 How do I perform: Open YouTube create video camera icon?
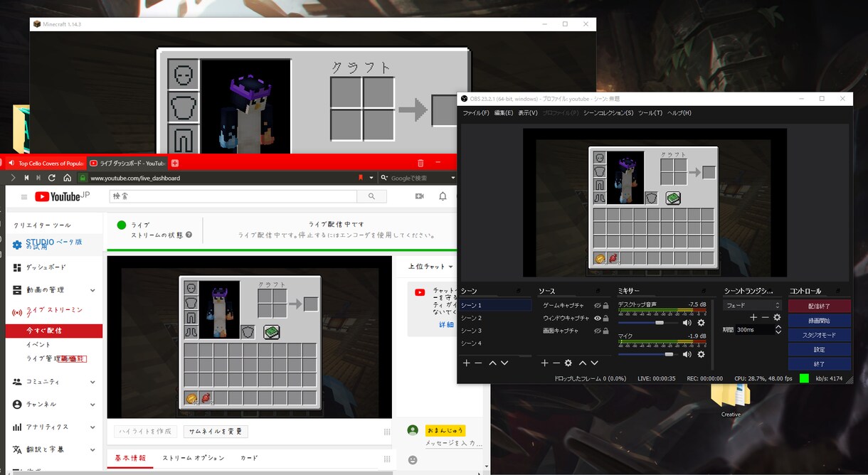click(420, 196)
